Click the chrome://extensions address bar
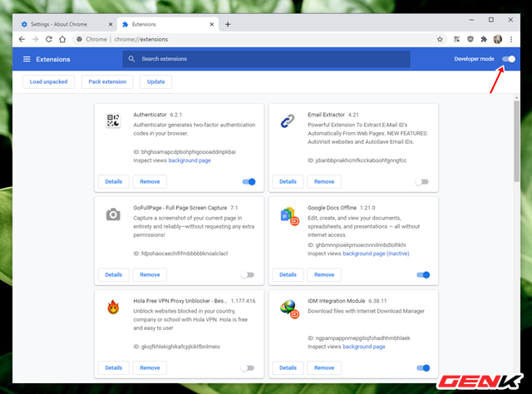532x394 pixels. coord(258,39)
